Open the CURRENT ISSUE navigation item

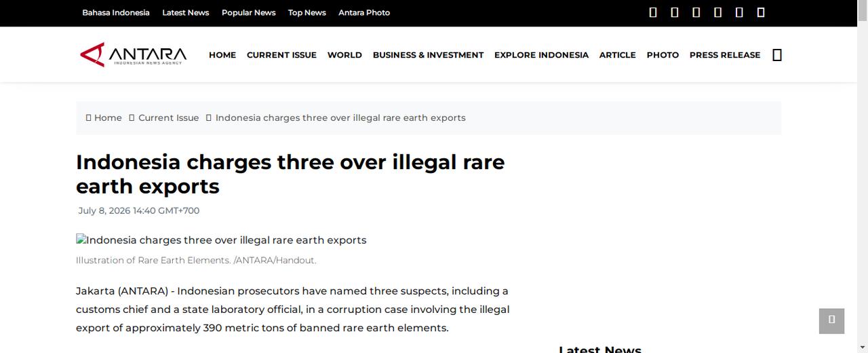click(x=281, y=55)
